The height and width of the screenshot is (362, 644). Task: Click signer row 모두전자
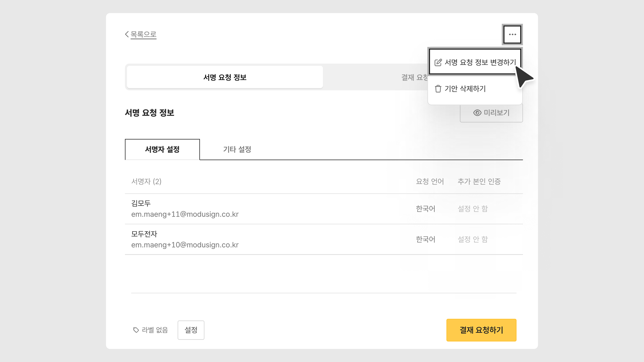(144, 234)
